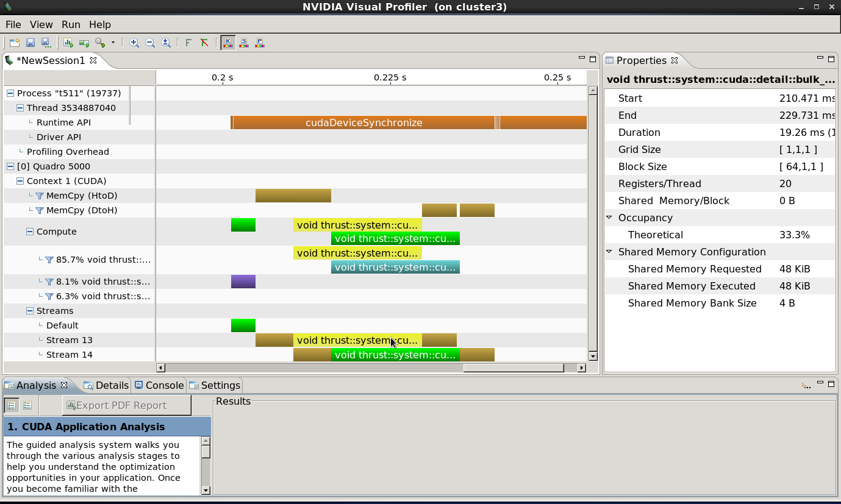Switch to the Settings tab
This screenshot has width=841, height=504.
215,385
